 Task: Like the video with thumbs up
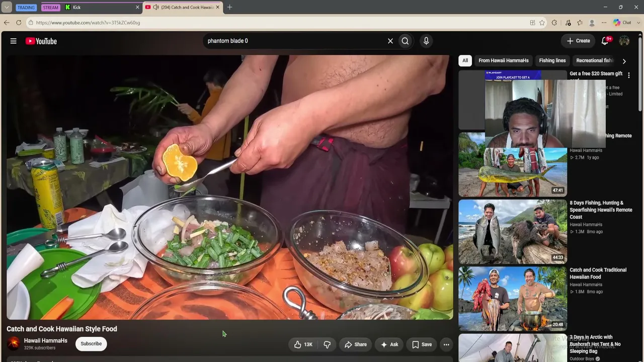click(303, 344)
